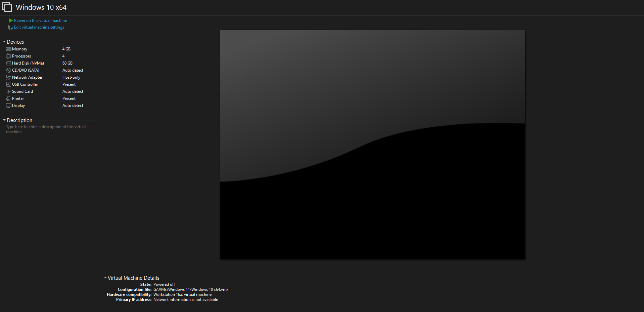This screenshot has width=644, height=312.
Task: Click the Host-only network value
Action: click(71, 77)
